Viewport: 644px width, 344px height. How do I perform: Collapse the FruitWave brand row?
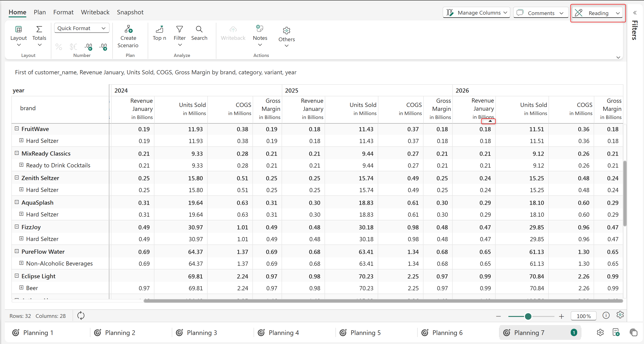click(x=17, y=129)
